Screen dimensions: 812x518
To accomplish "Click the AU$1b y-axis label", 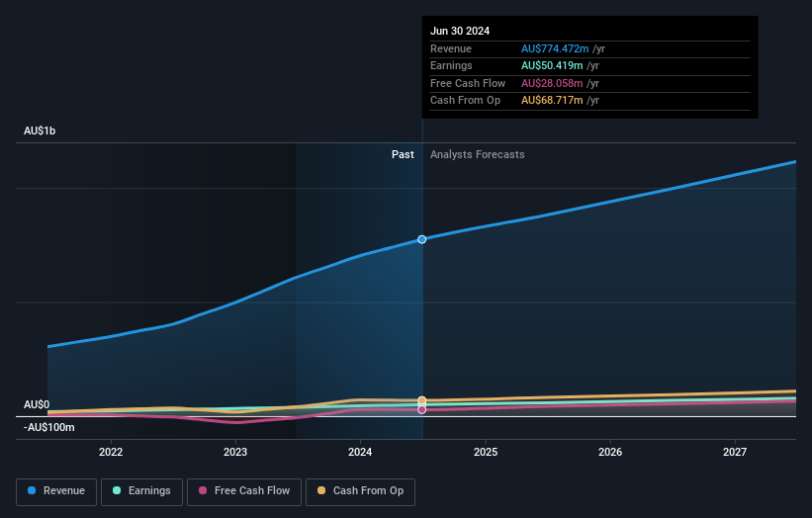I will click(x=40, y=130).
